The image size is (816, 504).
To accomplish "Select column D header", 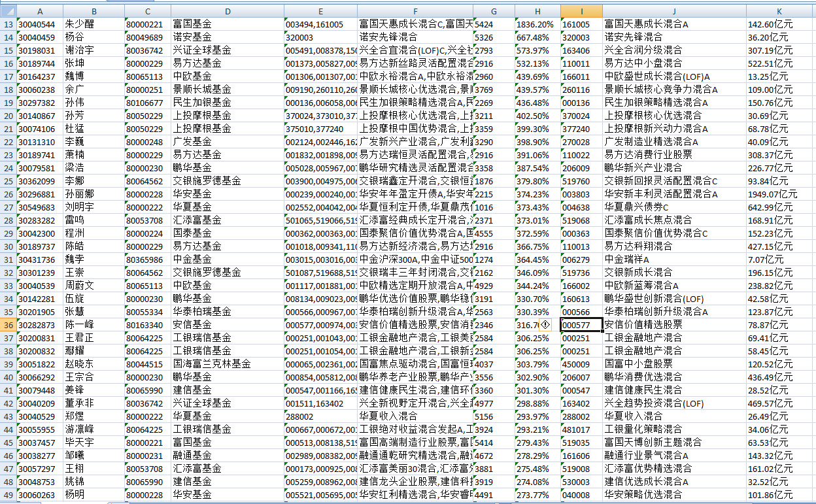I will [x=227, y=11].
